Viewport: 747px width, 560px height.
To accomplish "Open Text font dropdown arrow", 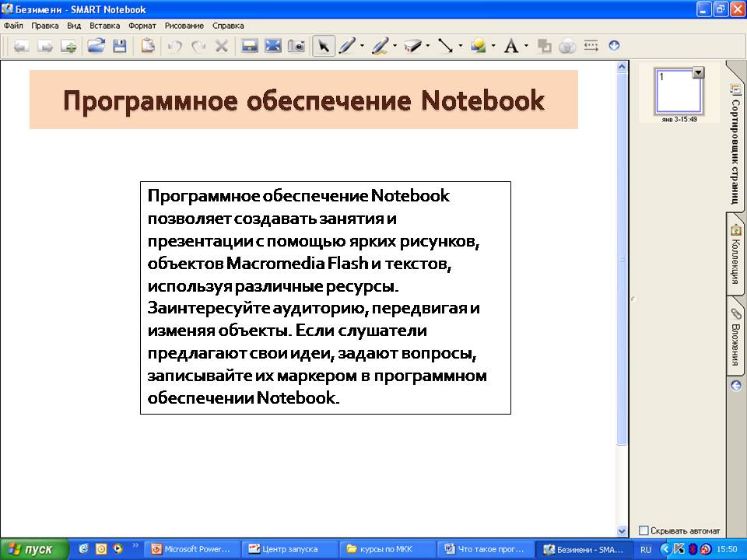I will [526, 46].
